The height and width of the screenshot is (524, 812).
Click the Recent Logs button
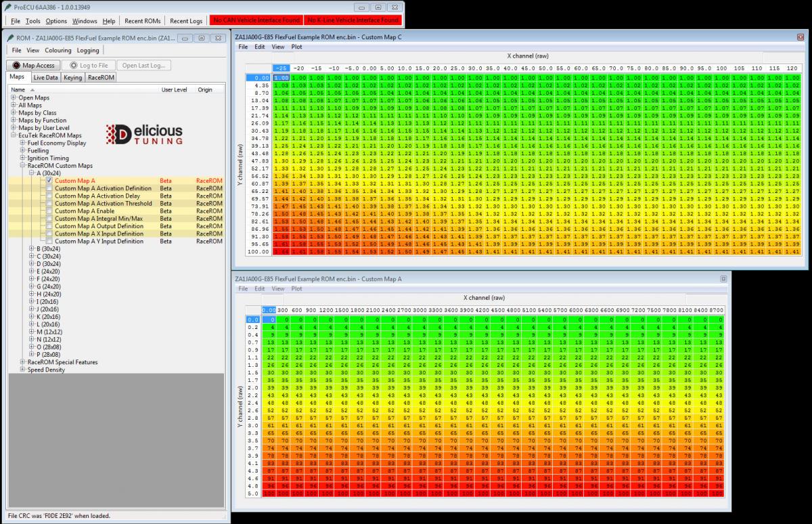(x=186, y=21)
